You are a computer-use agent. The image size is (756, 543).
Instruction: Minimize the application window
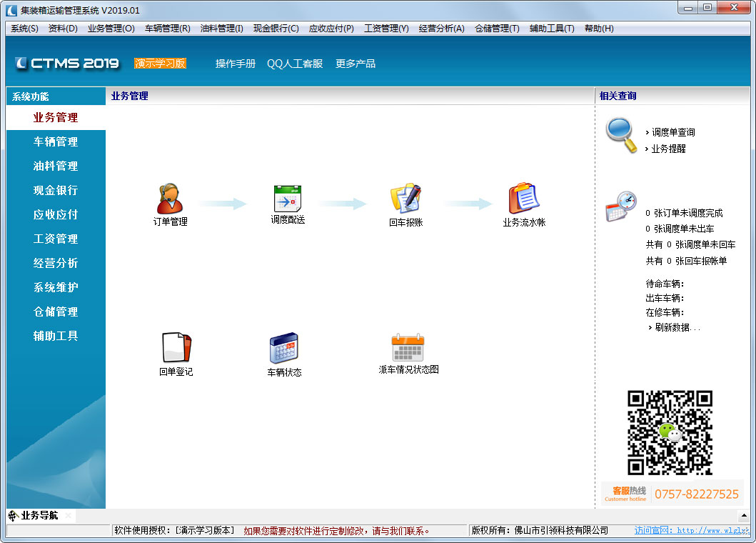(x=687, y=7)
